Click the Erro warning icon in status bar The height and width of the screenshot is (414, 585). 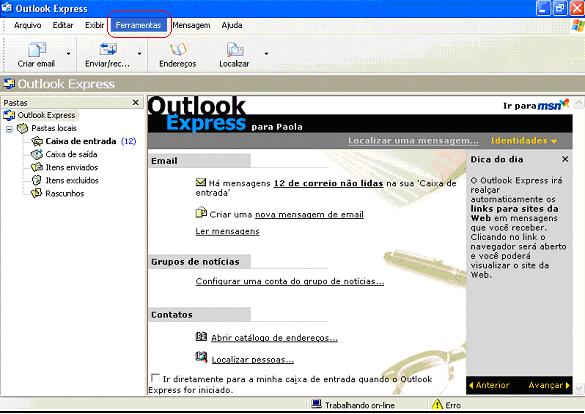pyautogui.click(x=437, y=404)
